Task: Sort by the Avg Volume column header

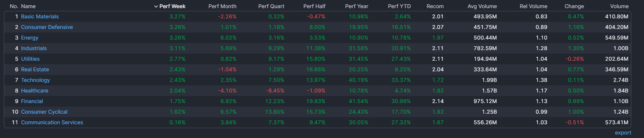Action: tap(482, 6)
